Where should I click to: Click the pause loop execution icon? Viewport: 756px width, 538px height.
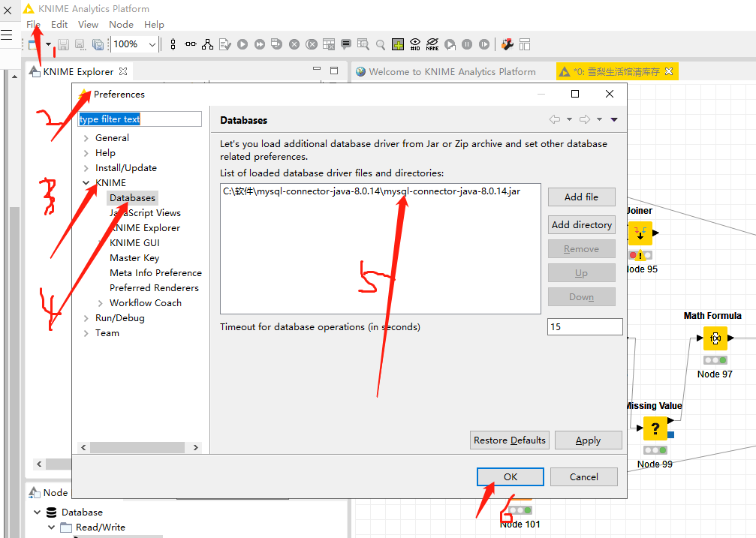pos(467,44)
